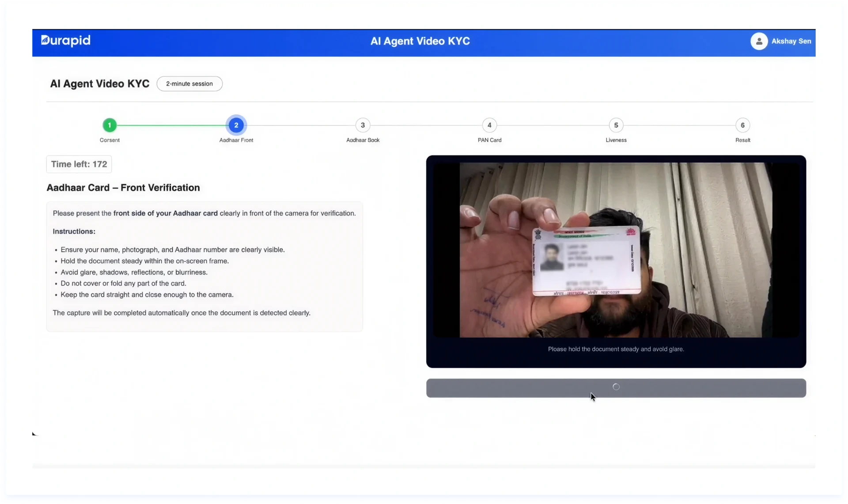Click the webcam video preview
This screenshot has height=504, width=848.
coord(616,250)
